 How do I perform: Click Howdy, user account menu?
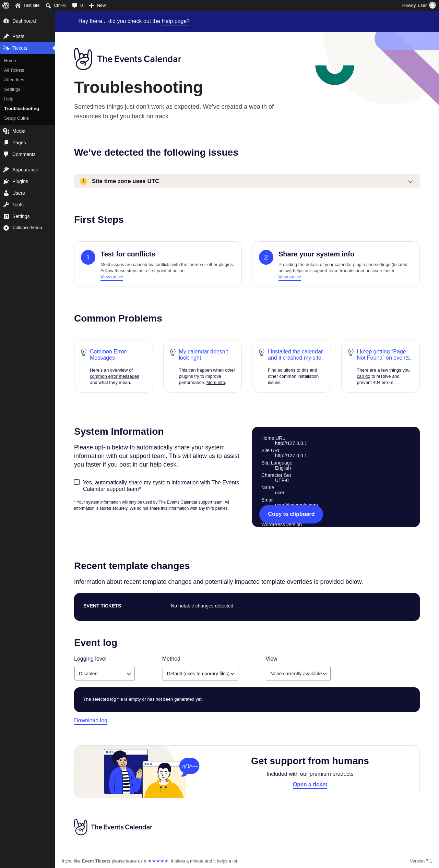[x=419, y=5]
